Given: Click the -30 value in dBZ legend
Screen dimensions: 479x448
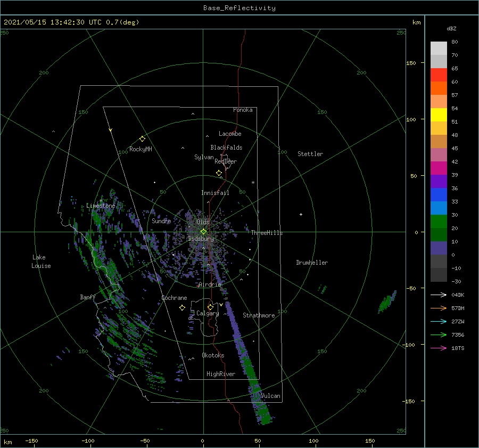Looking at the screenshot, I should (456, 281).
